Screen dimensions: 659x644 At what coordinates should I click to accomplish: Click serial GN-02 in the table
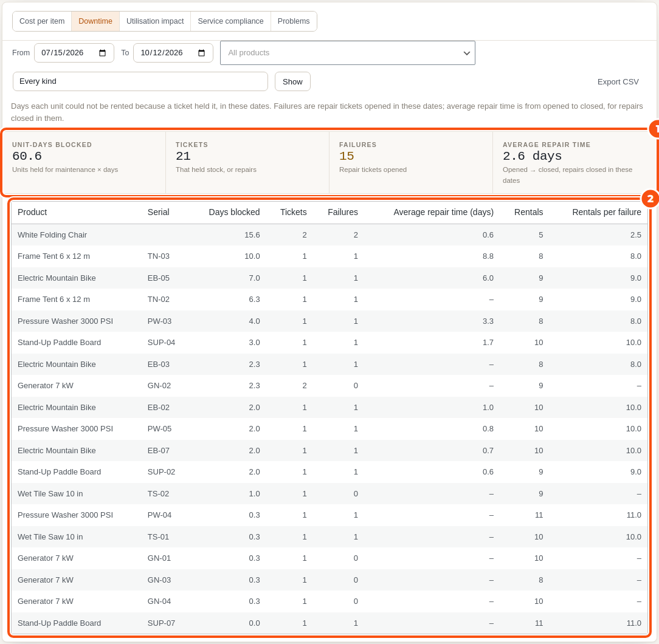tap(159, 386)
